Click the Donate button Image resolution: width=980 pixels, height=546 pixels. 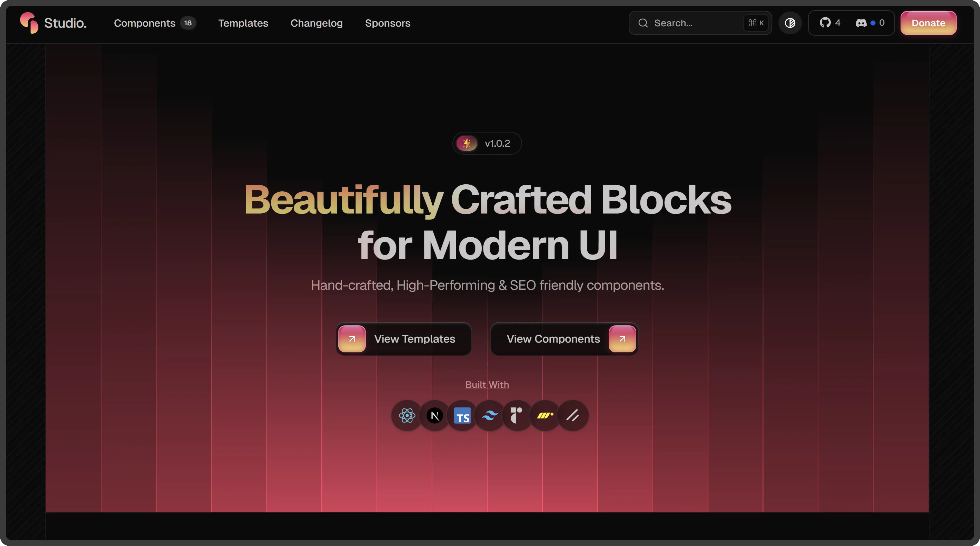pos(928,23)
